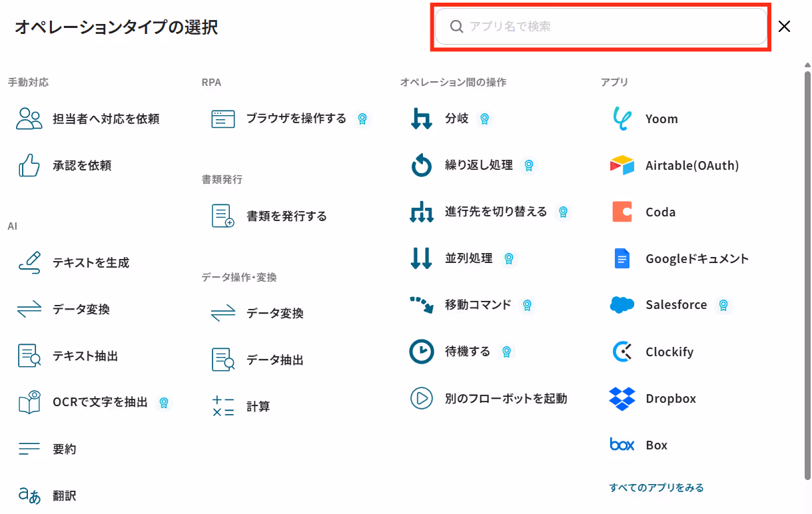Select the Googleドキュメント app name
Screen dimensions: 812x514
coord(697,259)
